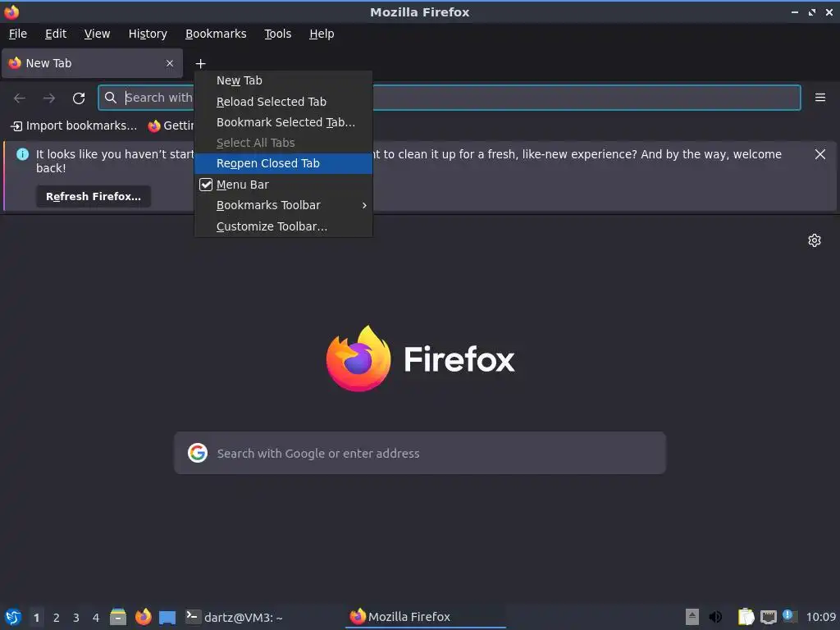Select New Tab in context menu
The width and height of the screenshot is (840, 630).
click(x=283, y=80)
